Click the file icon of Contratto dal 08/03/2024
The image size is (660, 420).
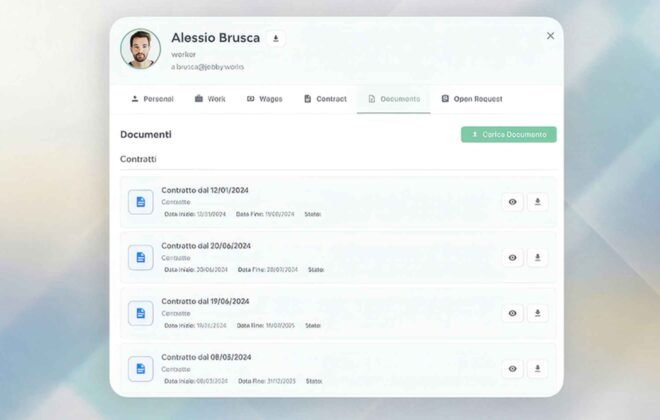[x=141, y=369]
